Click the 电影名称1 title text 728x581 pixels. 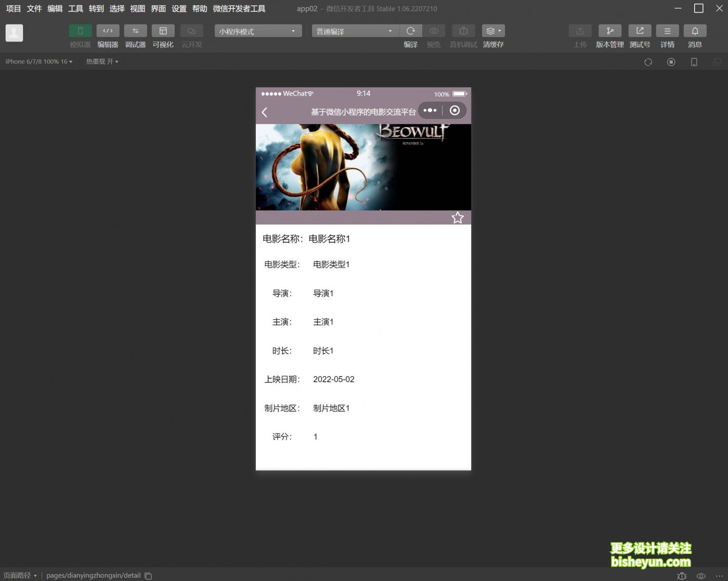(x=329, y=239)
